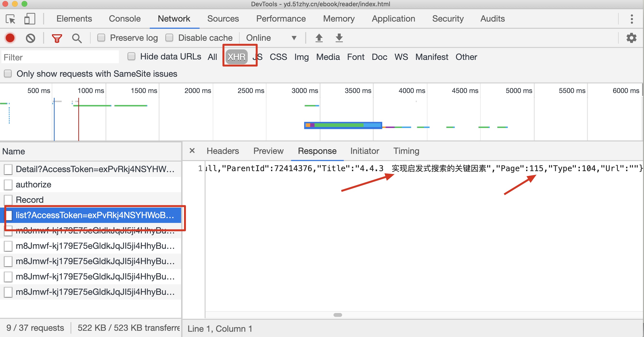Open network search with magnifier icon
644x337 pixels.
[x=76, y=38]
